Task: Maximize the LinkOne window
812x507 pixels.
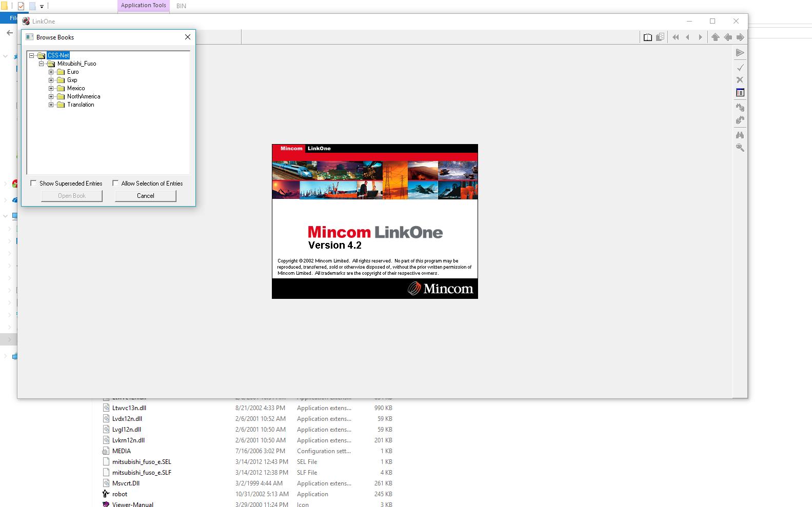Action: tap(712, 21)
